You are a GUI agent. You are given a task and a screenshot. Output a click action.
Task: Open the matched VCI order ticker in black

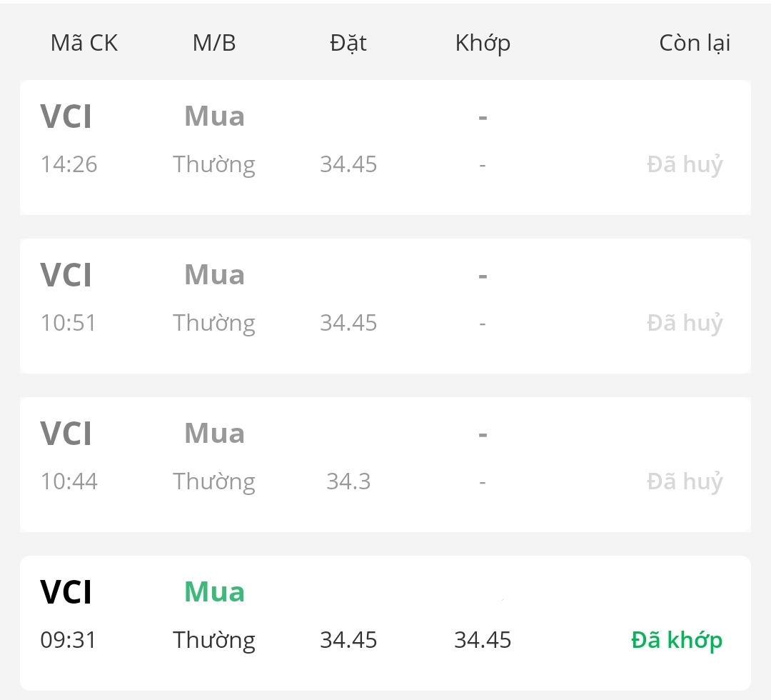click(x=66, y=592)
